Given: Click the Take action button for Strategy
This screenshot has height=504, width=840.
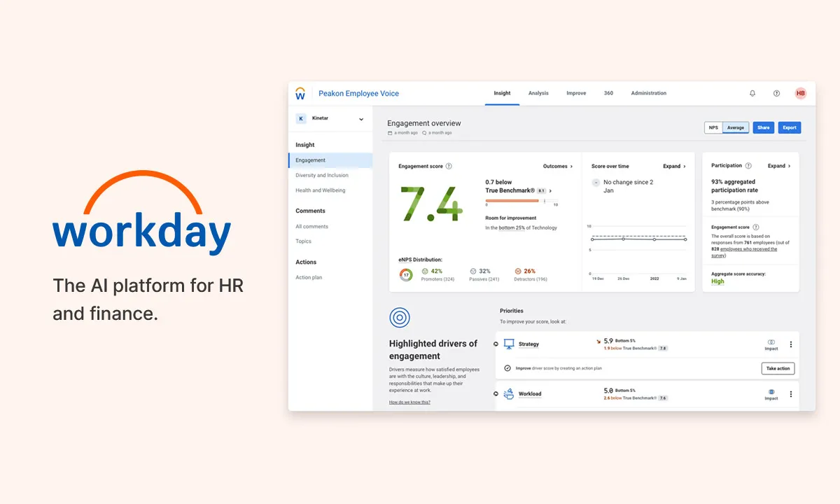Looking at the screenshot, I should [778, 368].
